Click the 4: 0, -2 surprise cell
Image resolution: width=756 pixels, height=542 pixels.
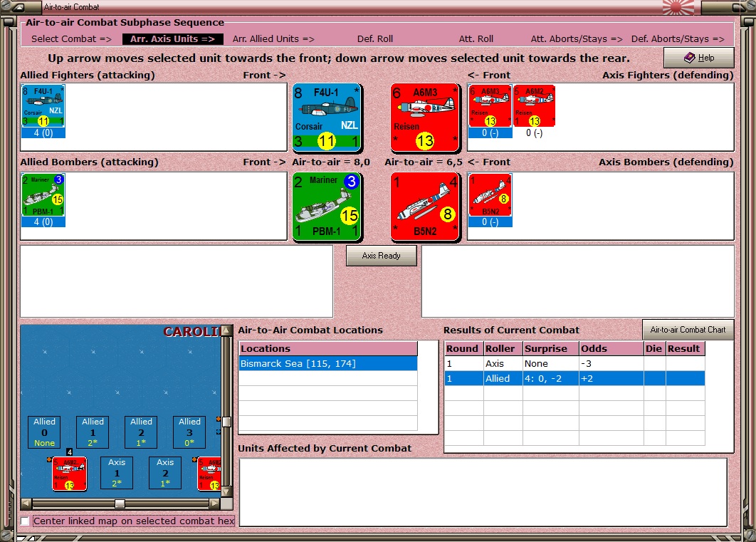tap(550, 378)
